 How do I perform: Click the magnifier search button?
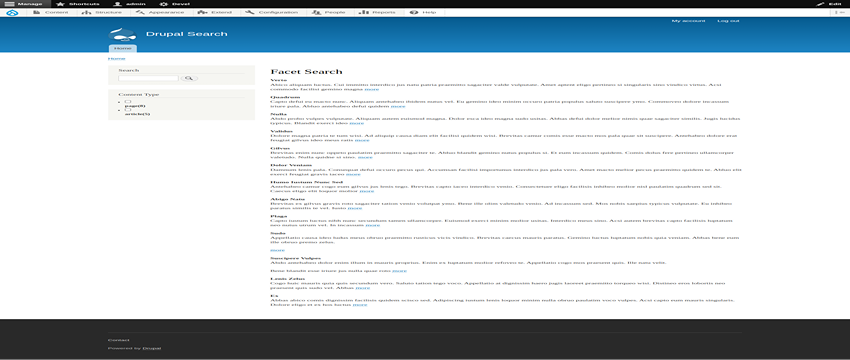click(x=189, y=79)
